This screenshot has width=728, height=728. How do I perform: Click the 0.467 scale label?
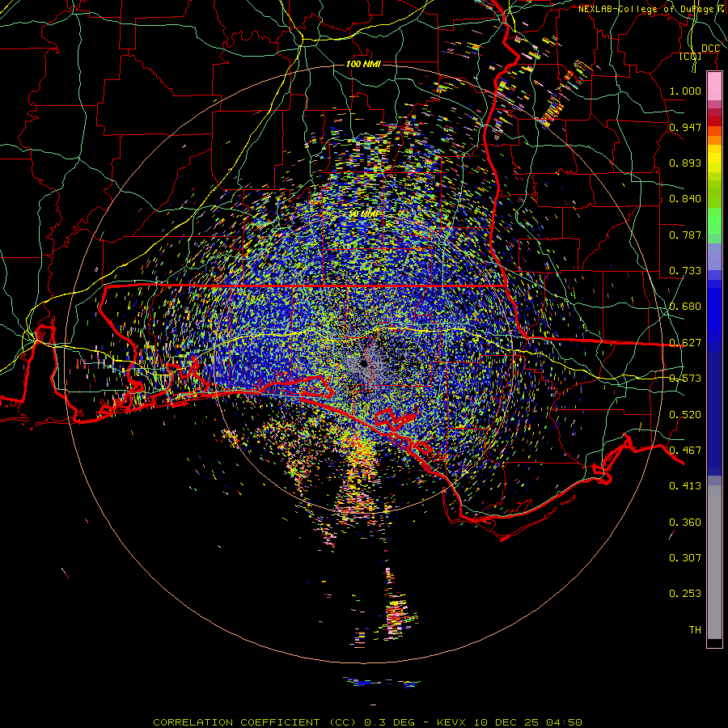tap(685, 451)
